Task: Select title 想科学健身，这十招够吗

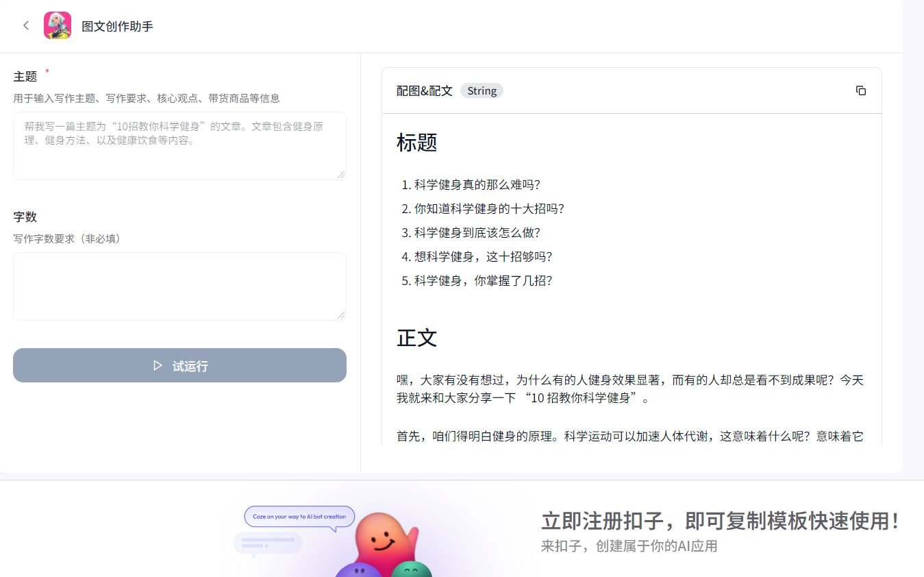Action: point(482,256)
